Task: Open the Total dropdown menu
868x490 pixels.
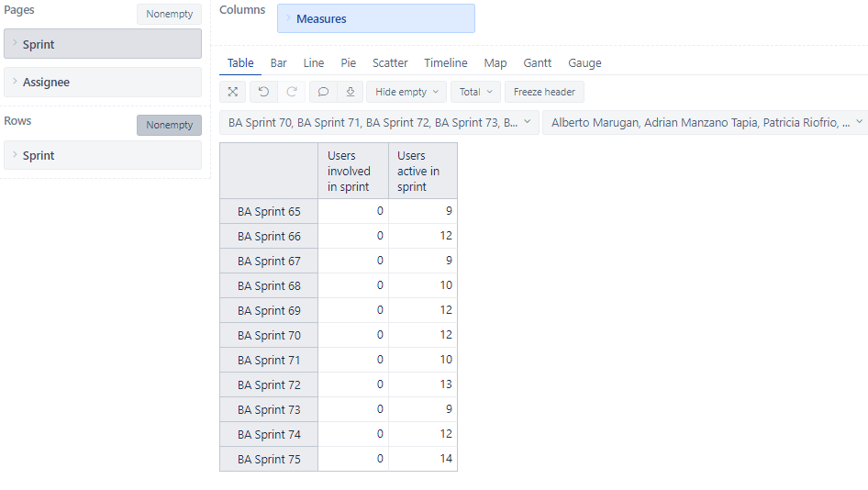Action: point(475,92)
